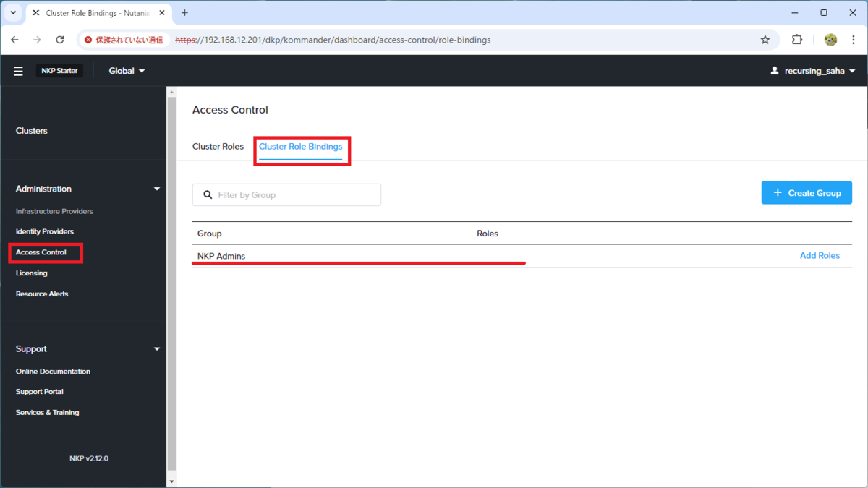The image size is (868, 488).
Task: Click the user silhouette icon
Action: [775, 71]
